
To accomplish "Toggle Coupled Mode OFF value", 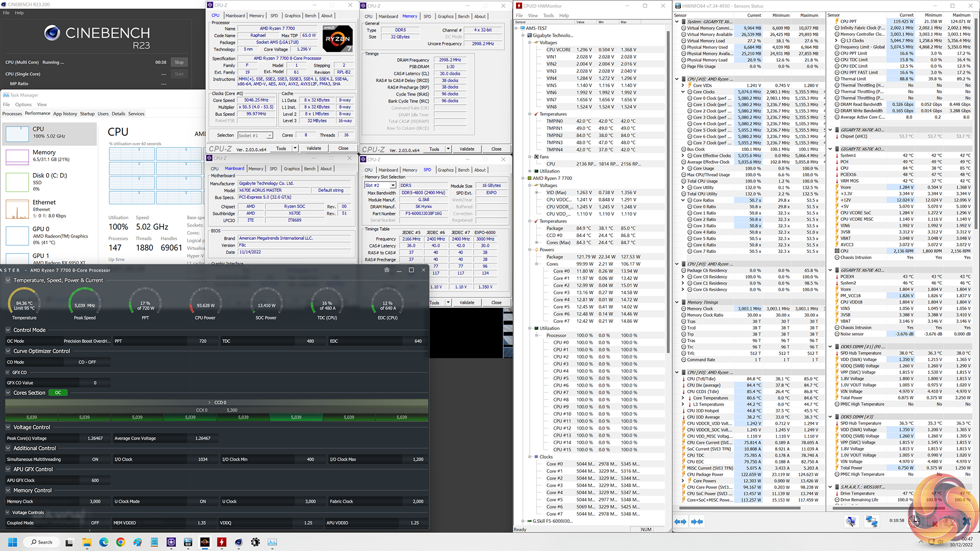I will (x=95, y=523).
